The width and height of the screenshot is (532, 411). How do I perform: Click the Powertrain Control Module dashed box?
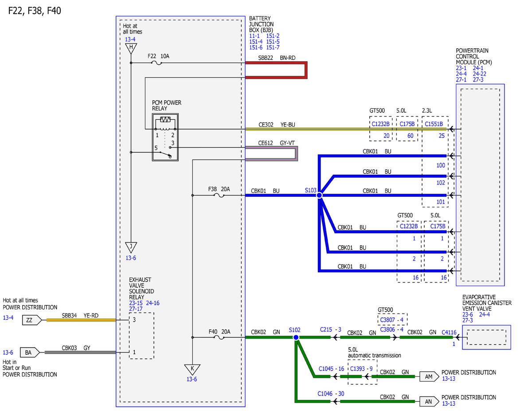coord(480,185)
